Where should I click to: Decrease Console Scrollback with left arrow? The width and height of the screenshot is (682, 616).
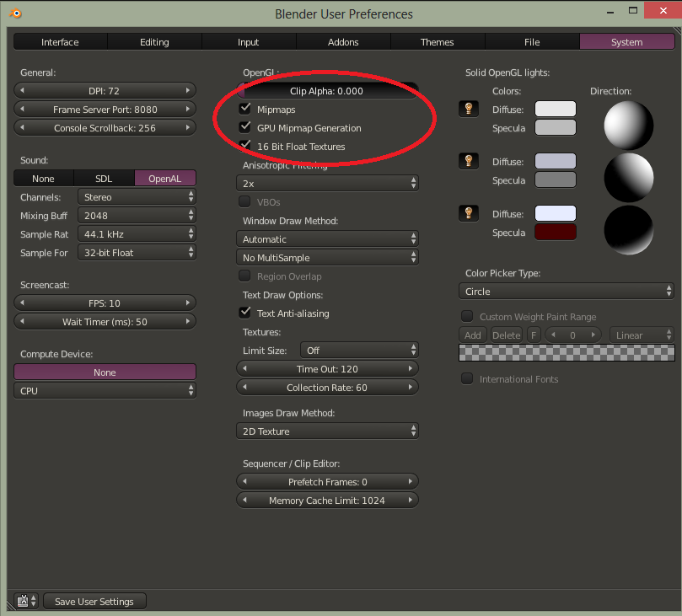pyautogui.click(x=22, y=128)
